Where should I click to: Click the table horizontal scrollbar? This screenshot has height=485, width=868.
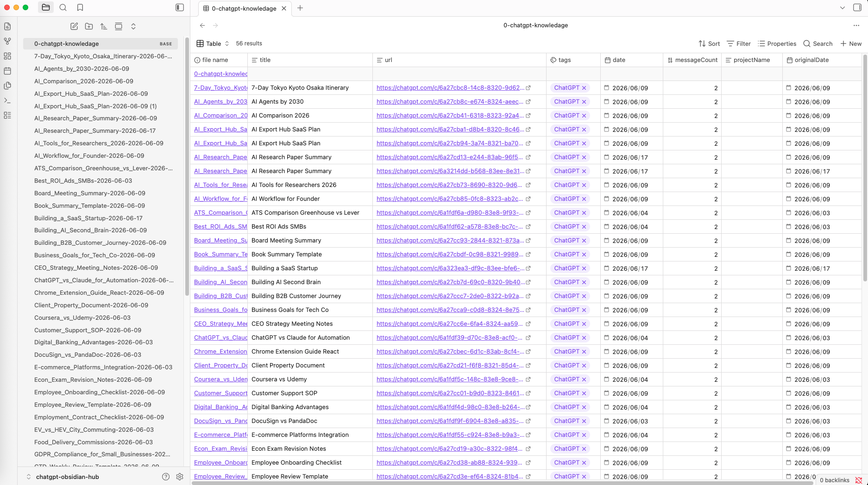pos(503,483)
